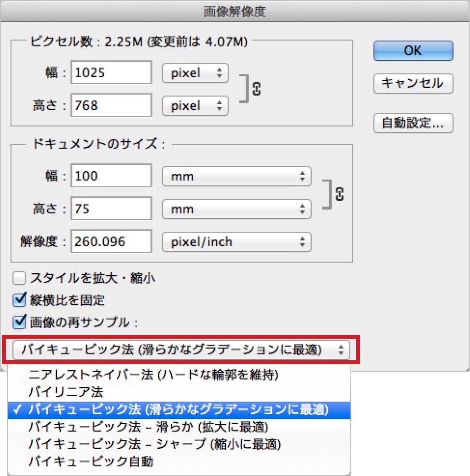Viewport: 470px width, 476px height.
Task: Choose バイリニア法 resampling option
Action: click(66, 392)
